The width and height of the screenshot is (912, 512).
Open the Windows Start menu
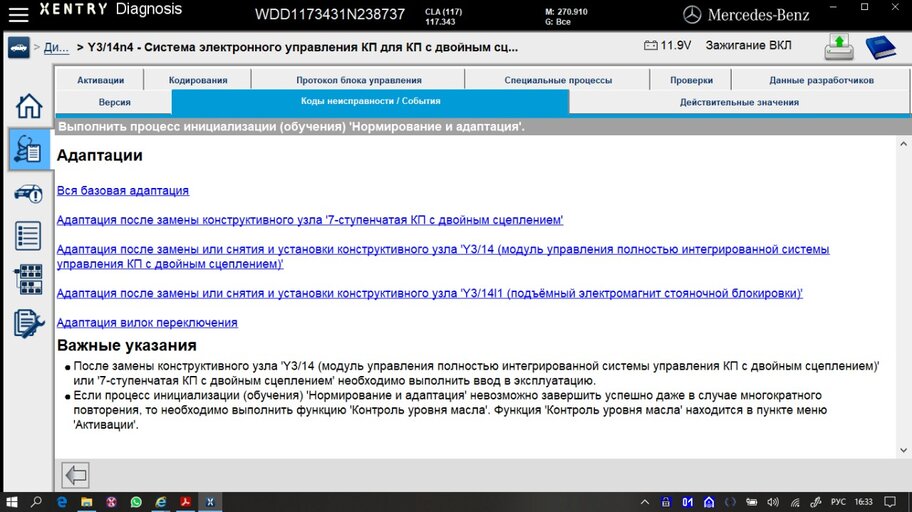pos(11,502)
